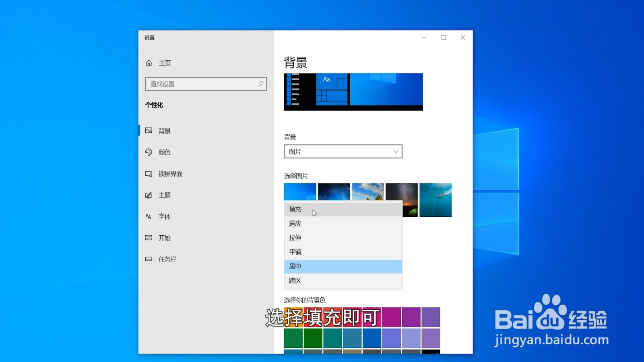The width and height of the screenshot is (644, 362).
Task: Click the 任务栏 taskbar icon
Action: [x=149, y=259]
